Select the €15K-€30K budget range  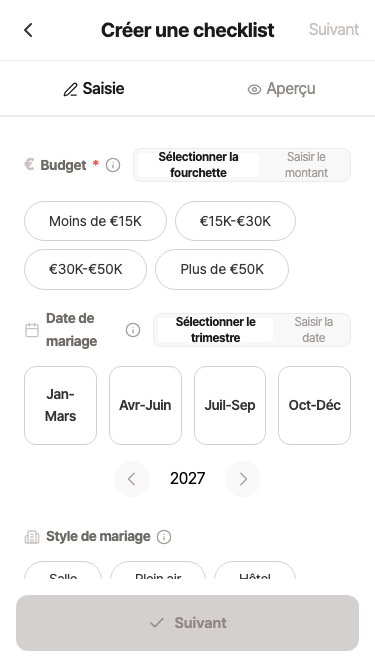[235, 221]
